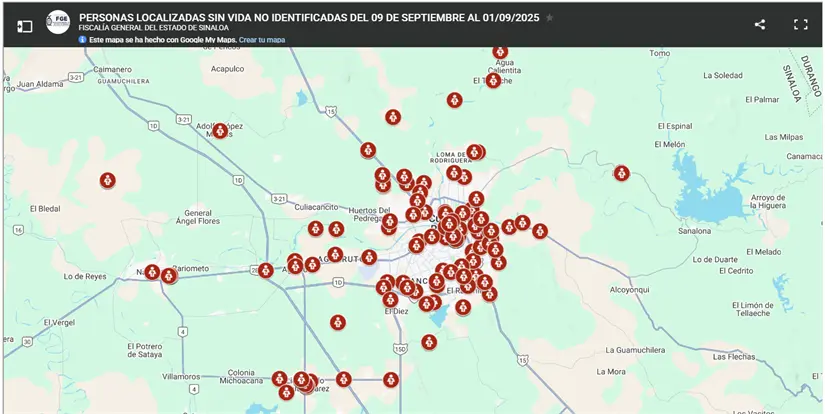Screen dimensions: 825x414
Task: Click 'Fiscalía General del Estado de Sinaloa' subtitle
Action: (154, 28)
